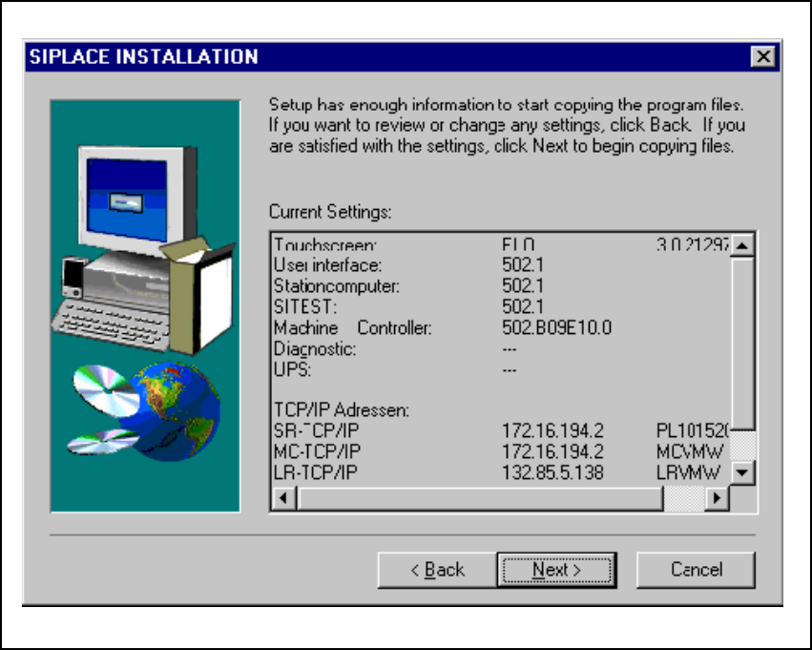
Task: Select the 'SITEST:' settings line
Action: pyautogui.click(x=409, y=306)
